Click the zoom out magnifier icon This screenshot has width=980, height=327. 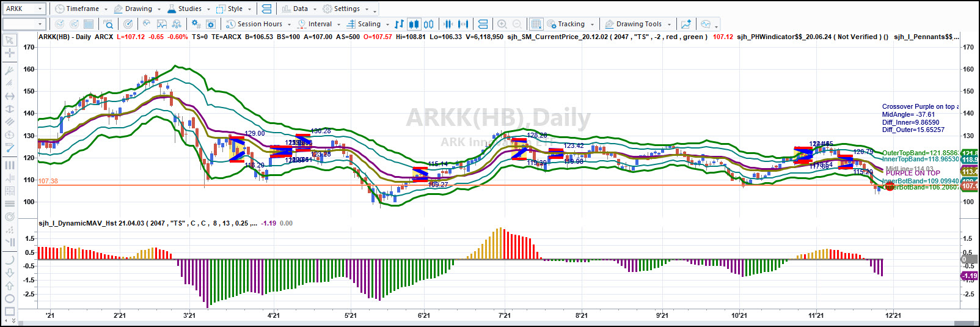coord(517,24)
